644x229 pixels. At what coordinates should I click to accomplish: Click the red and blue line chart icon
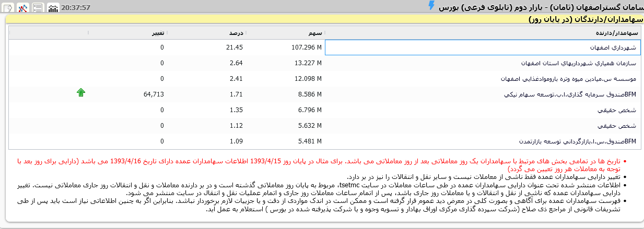(22, 8)
